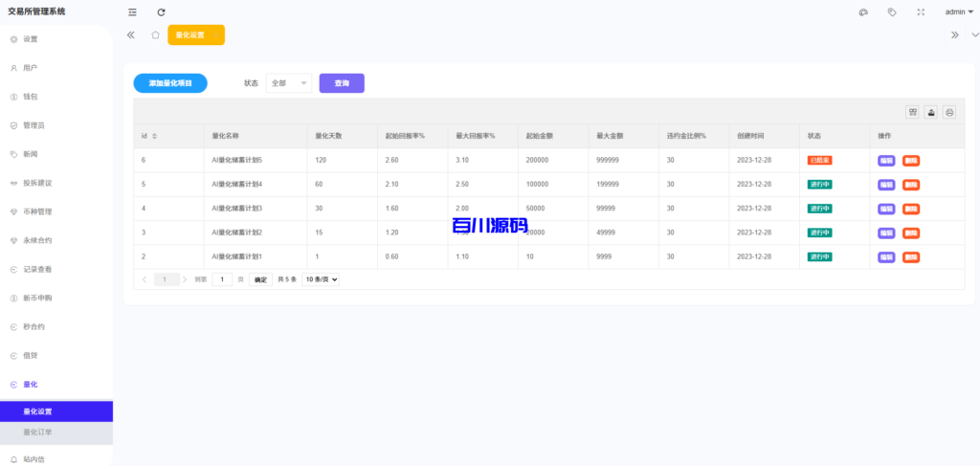Click the 查询 button
This screenshot has height=466, width=980.
342,83
